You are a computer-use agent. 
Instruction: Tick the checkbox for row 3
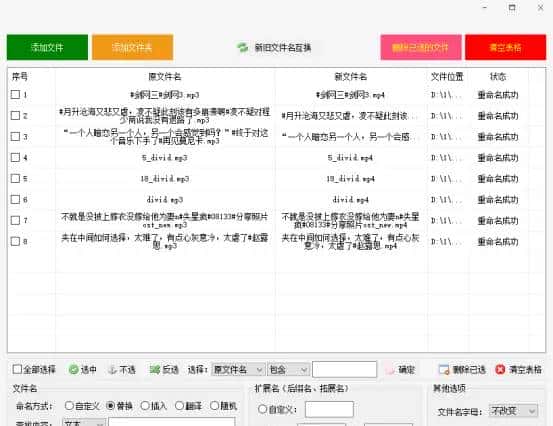tap(15, 136)
